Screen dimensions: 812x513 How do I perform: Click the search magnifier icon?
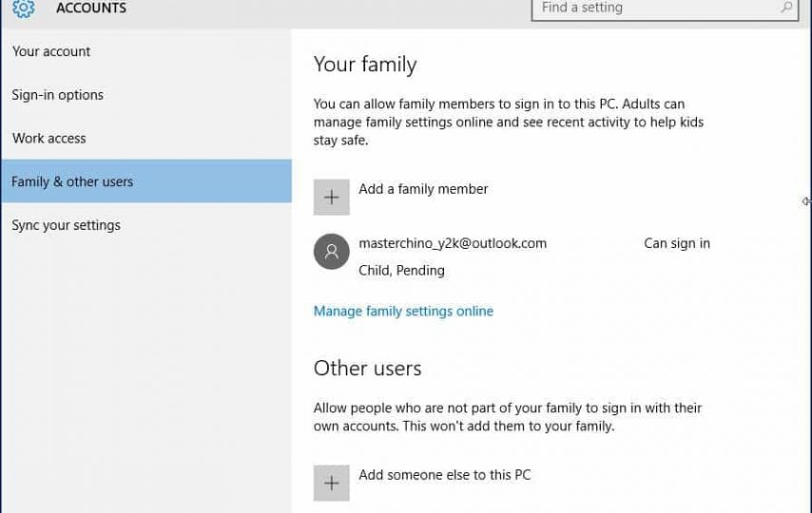pyautogui.click(x=786, y=8)
